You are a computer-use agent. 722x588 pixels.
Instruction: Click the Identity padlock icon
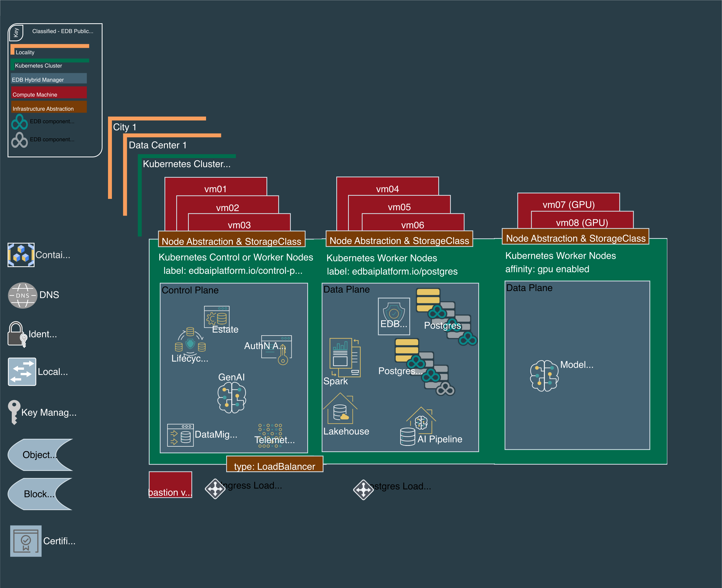[x=17, y=334]
